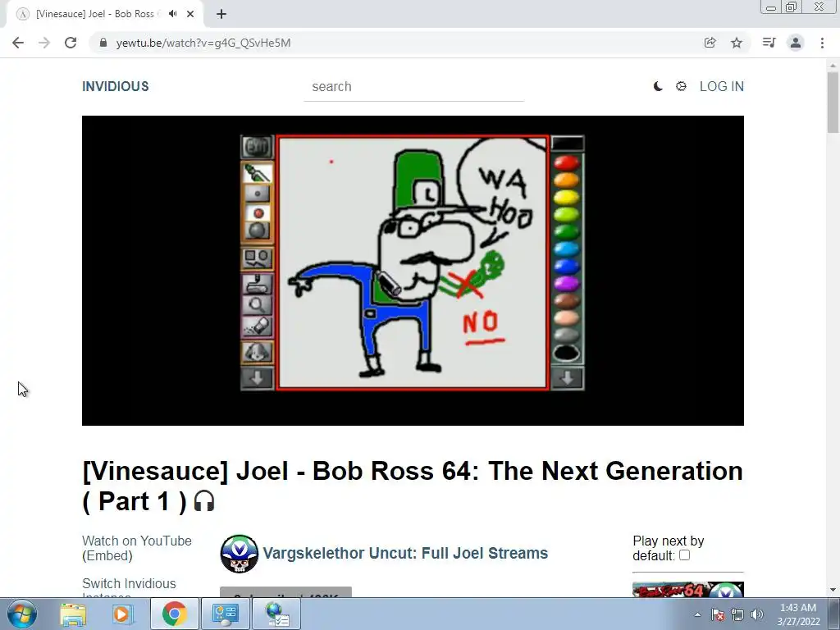Open the Bob Ross 64 recommended thumbnail
Image resolution: width=840 pixels, height=630 pixels.
(688, 590)
